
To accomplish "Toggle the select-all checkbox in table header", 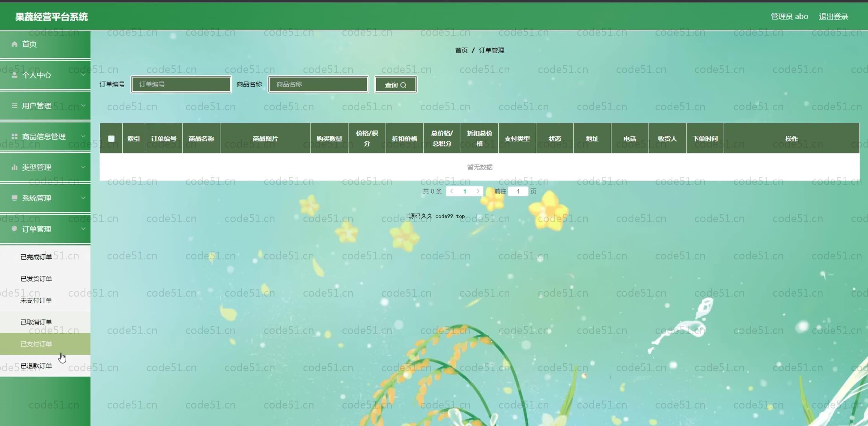I will [111, 139].
